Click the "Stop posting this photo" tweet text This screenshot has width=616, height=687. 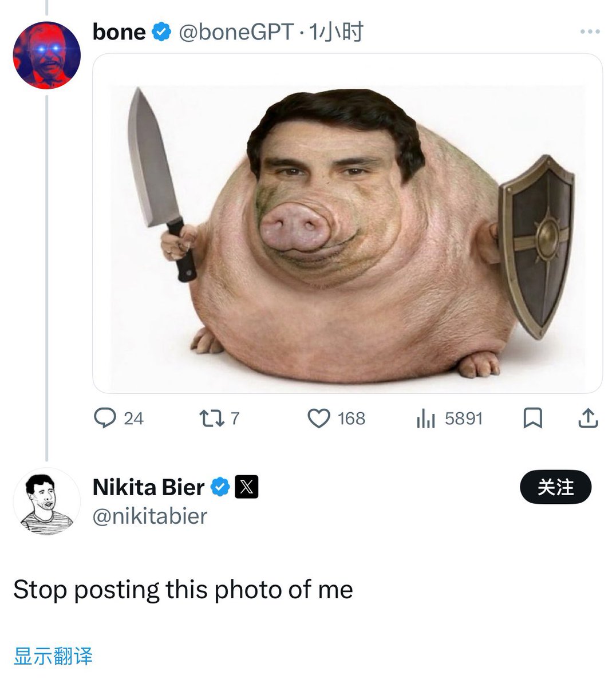pos(183,590)
